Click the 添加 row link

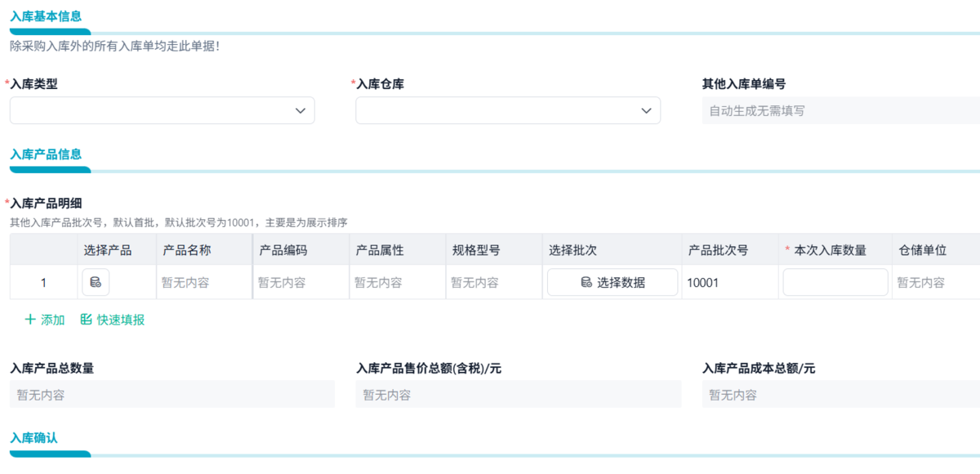pyautogui.click(x=52, y=320)
